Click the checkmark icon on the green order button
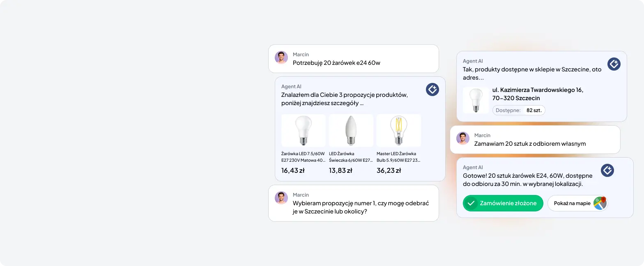The image size is (644, 266). [x=471, y=203]
